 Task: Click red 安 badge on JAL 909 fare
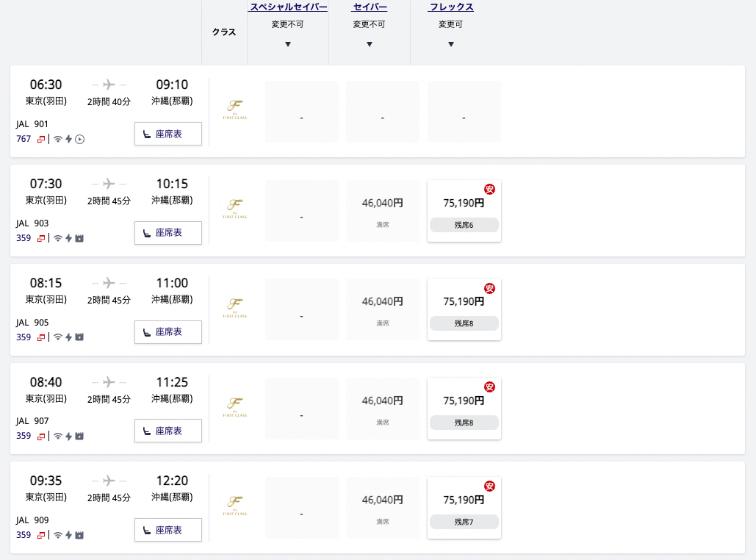click(490, 487)
